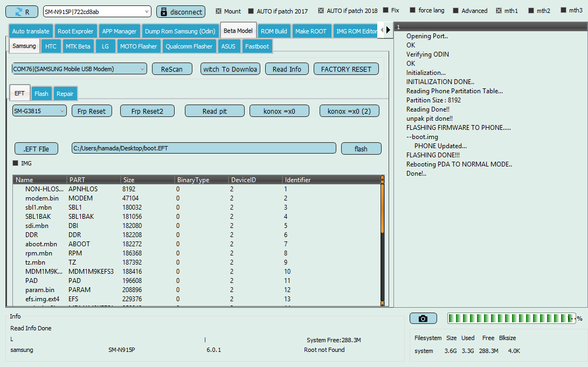Enable the Advanced checkbox
This screenshot has height=367, width=588.
[455, 10]
